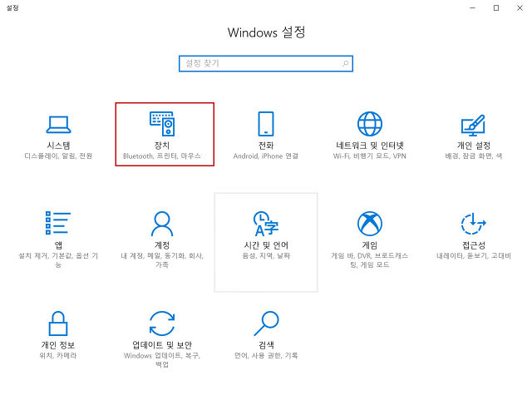
Task: Open the 업데이트 및 보안 sync arrows icon
Action: 162,324
